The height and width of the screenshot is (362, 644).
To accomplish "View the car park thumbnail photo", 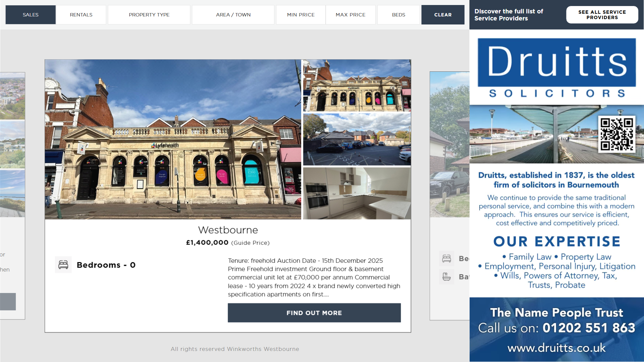I will (x=357, y=139).
